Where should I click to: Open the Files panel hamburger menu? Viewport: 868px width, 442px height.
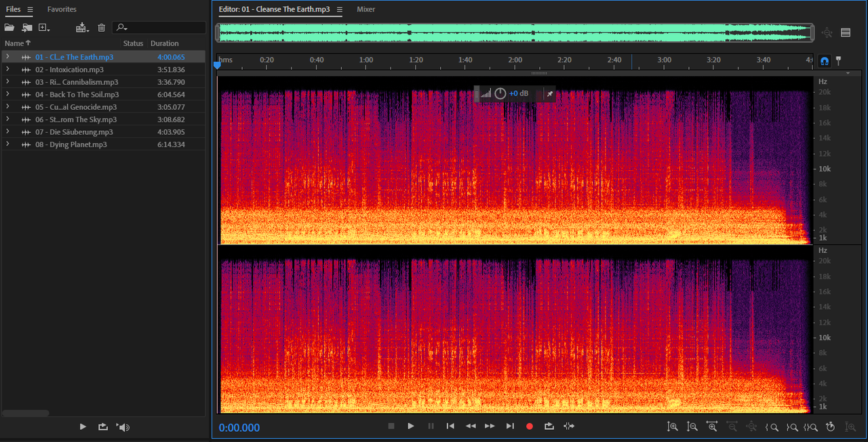[x=30, y=9]
